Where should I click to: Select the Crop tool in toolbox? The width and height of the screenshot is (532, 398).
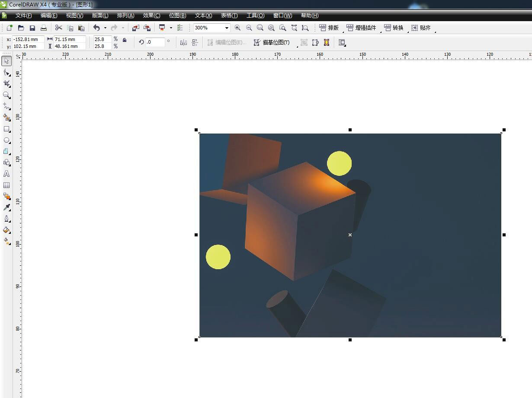[6, 83]
